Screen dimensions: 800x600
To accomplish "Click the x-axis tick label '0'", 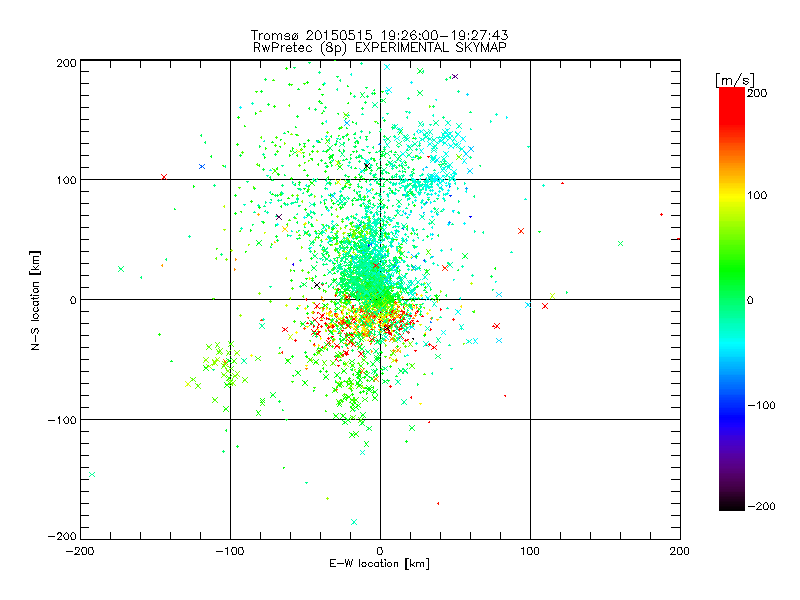I will pos(380,551).
